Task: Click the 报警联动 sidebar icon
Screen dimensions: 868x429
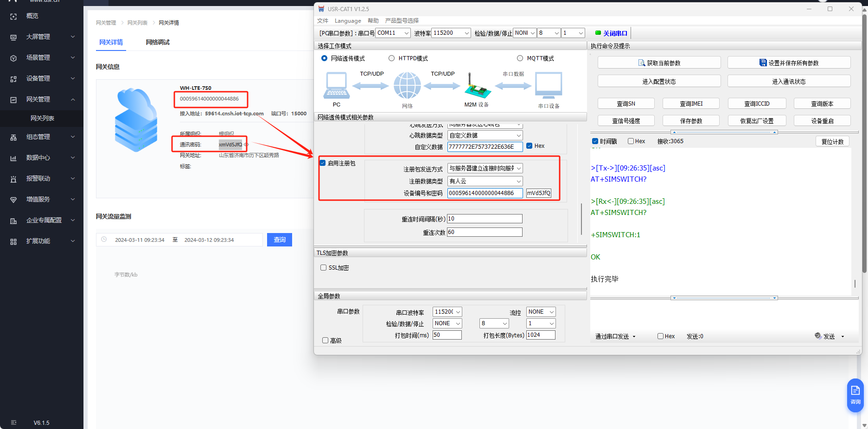Action: coord(13,179)
